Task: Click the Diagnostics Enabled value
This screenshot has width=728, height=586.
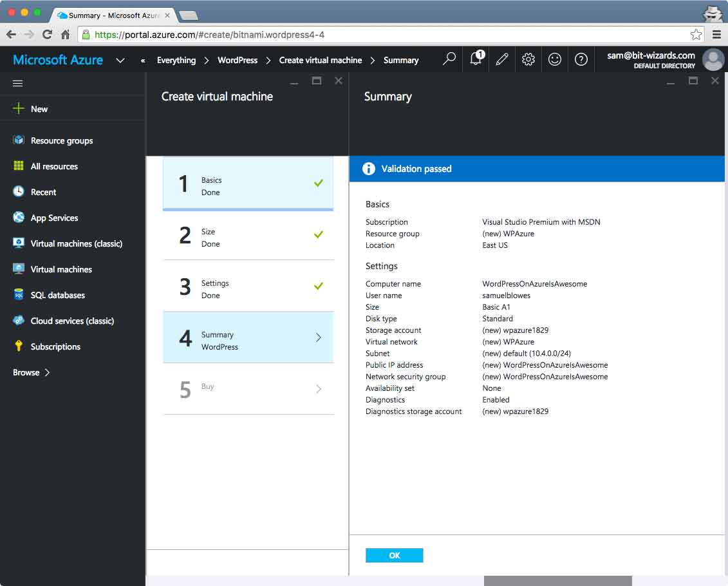Action: pyautogui.click(x=496, y=400)
